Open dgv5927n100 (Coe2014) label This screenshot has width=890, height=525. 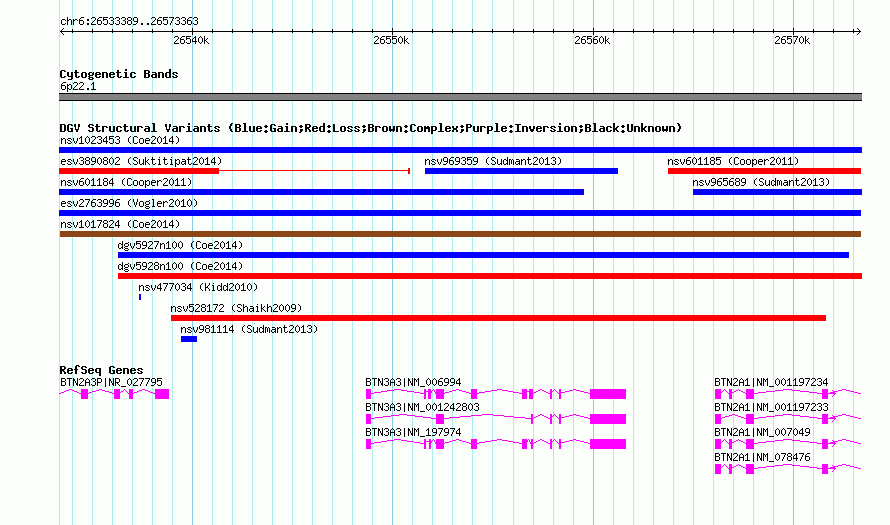[x=180, y=245]
